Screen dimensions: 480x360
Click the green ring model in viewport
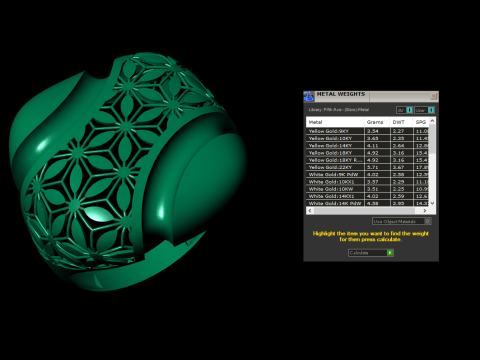127,172
